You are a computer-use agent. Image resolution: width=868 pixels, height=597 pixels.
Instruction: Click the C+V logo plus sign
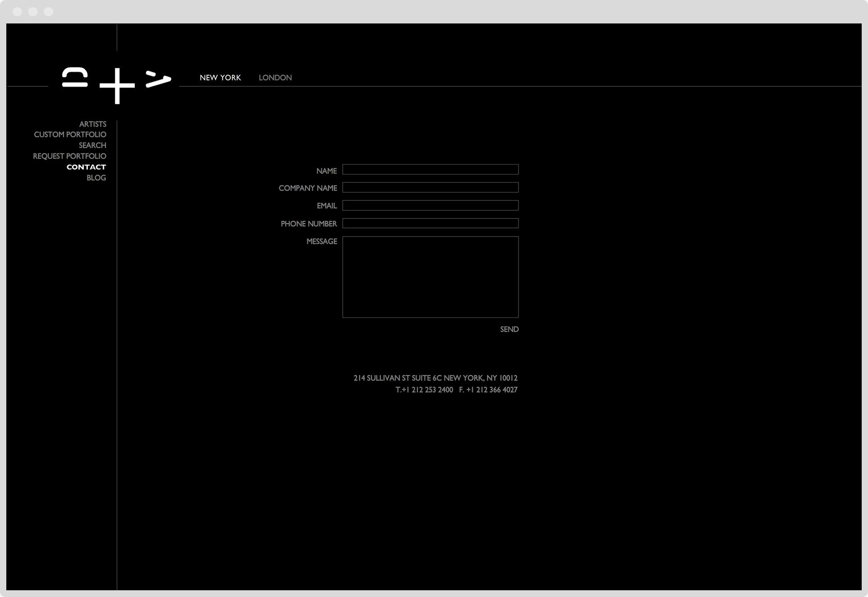(x=117, y=85)
